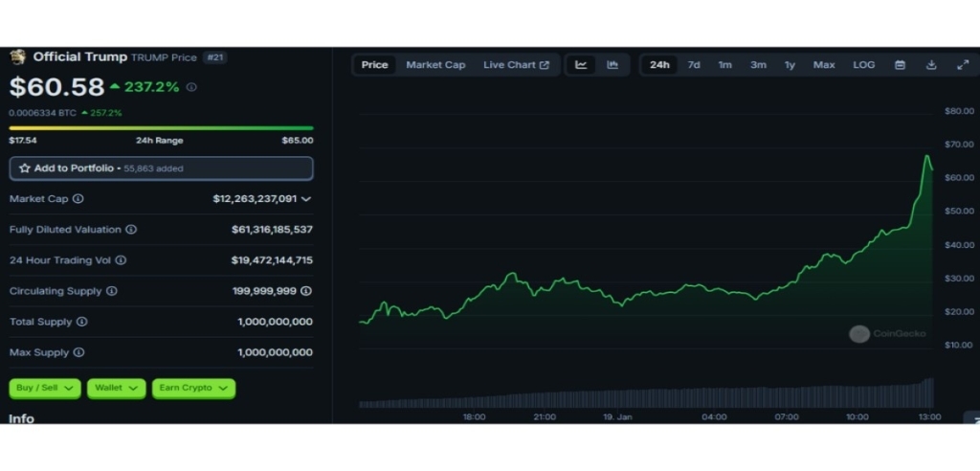Click the Total Supply info icon

(x=82, y=322)
